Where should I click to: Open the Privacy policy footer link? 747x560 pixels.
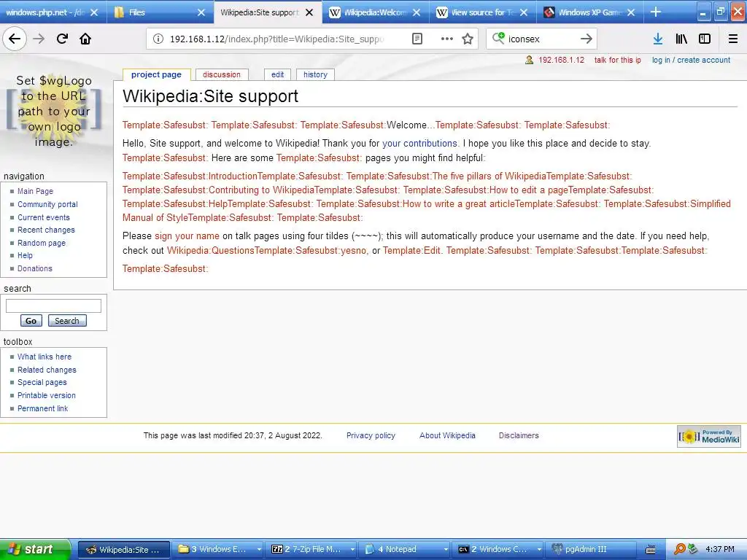[371, 435]
